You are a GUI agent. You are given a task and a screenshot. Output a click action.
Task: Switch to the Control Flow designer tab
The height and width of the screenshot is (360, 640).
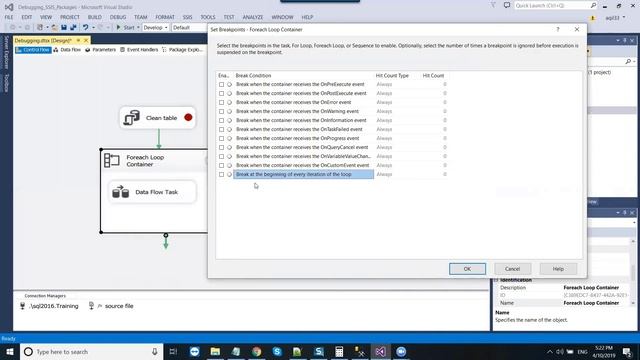tap(33, 50)
